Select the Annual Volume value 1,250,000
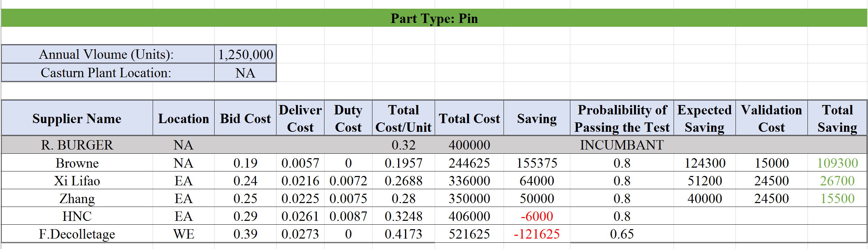The width and height of the screenshot is (868, 249). [245, 54]
